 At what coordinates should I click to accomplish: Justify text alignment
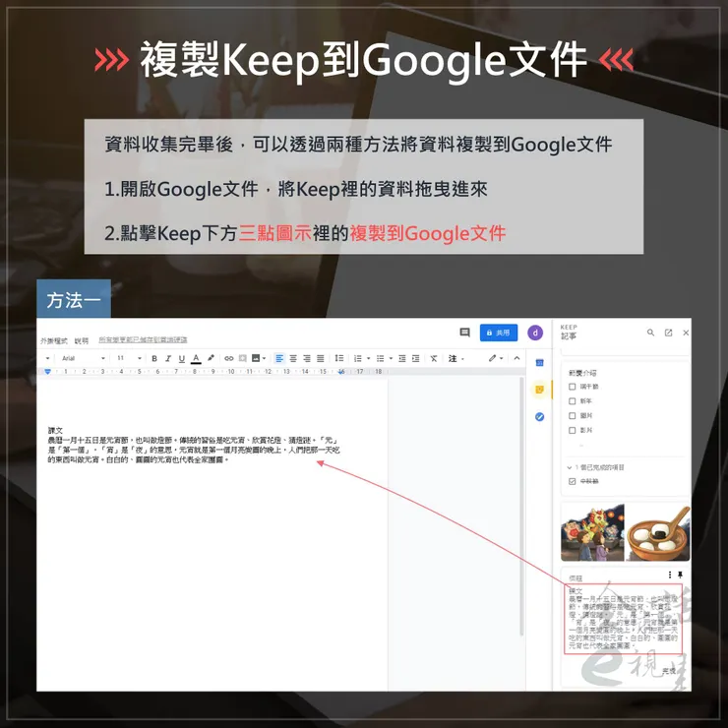coord(321,358)
